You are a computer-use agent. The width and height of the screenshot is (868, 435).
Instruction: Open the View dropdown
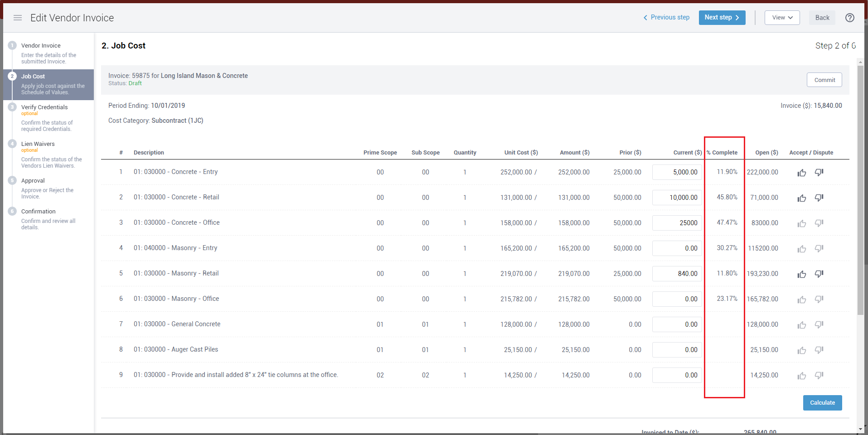pyautogui.click(x=782, y=18)
